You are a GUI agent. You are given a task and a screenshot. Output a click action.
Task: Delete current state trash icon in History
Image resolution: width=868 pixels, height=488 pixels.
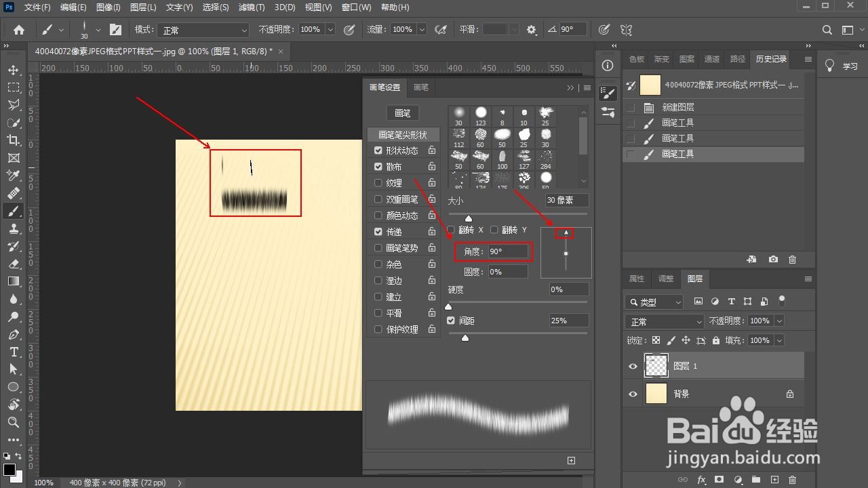pos(792,259)
